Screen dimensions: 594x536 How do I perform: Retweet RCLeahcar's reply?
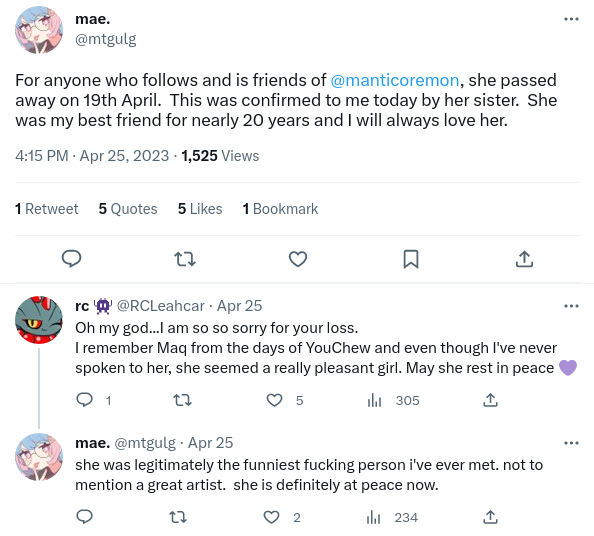coord(182,400)
